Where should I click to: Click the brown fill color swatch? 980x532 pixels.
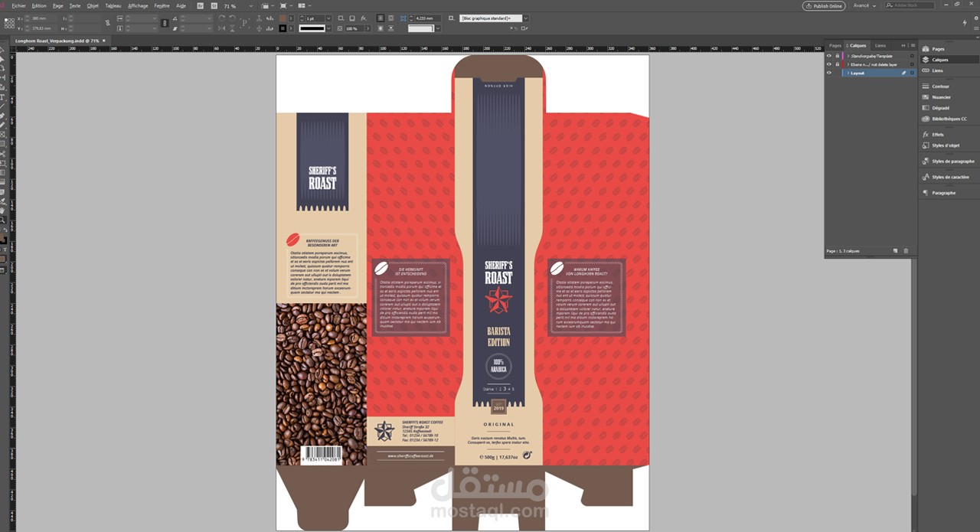pos(283,18)
